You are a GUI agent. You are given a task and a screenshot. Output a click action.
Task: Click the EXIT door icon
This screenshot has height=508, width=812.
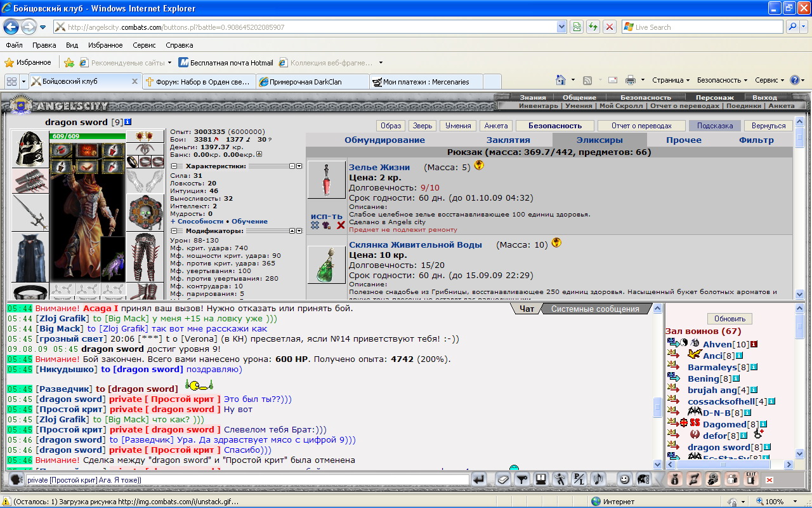point(750,479)
